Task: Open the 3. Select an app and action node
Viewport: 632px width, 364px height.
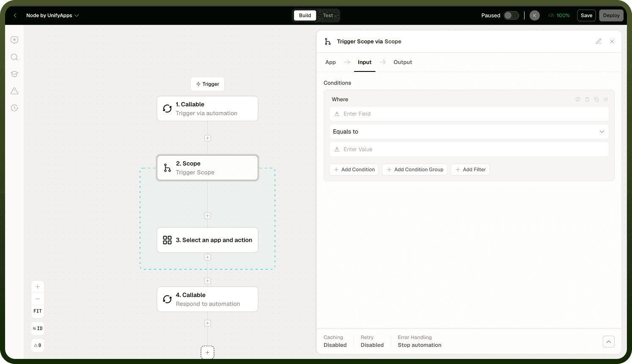Action: pyautogui.click(x=207, y=240)
